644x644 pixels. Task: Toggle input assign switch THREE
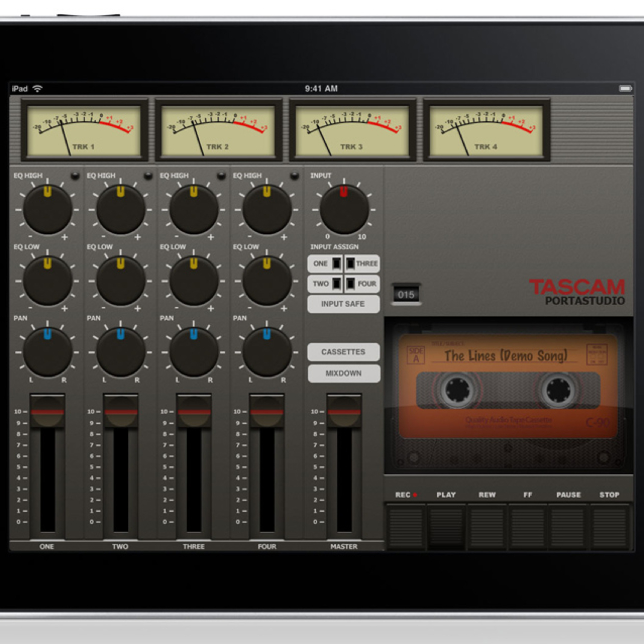click(x=362, y=264)
